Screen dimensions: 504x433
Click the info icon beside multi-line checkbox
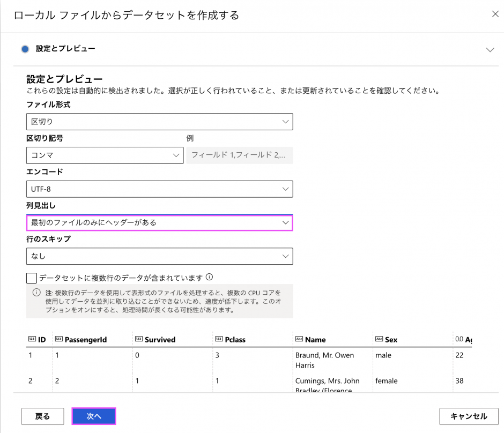(x=209, y=277)
